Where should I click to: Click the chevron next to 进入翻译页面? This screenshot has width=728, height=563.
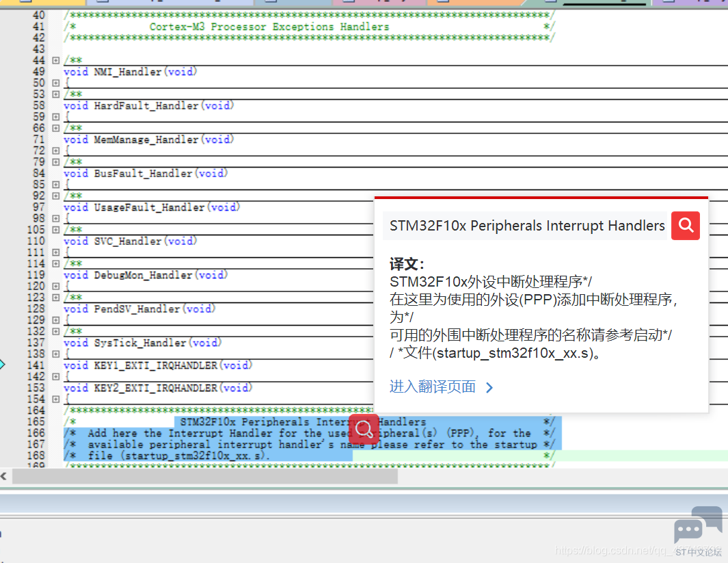click(x=489, y=387)
